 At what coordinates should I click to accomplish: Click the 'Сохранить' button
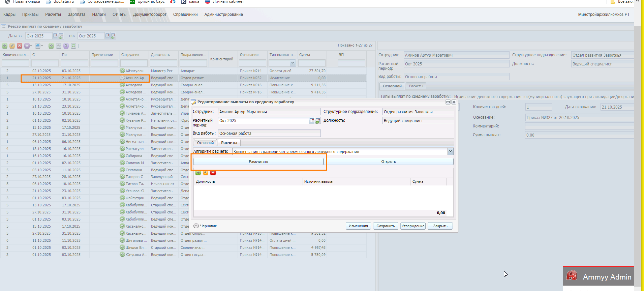[x=386, y=226]
